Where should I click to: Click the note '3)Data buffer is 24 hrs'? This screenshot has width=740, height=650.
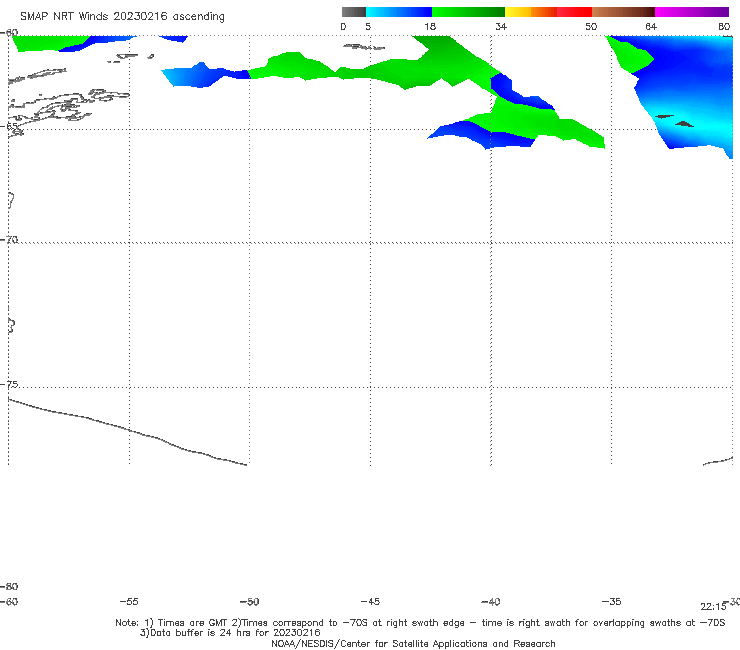(x=230, y=633)
